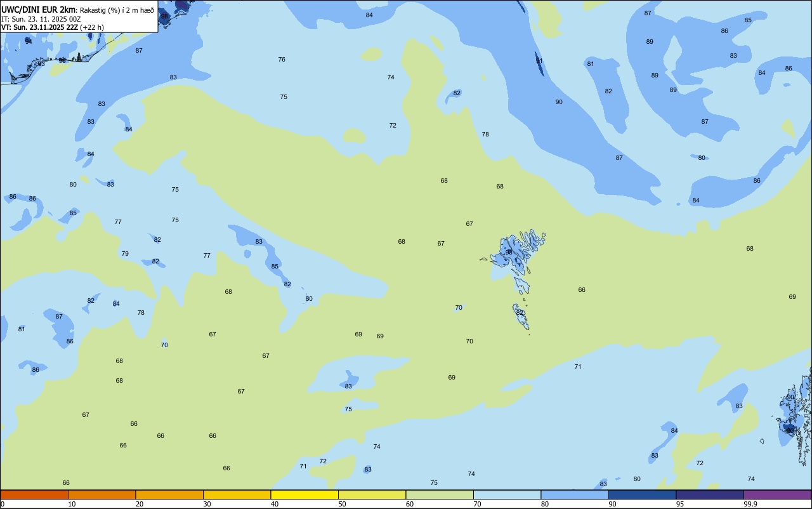The width and height of the screenshot is (812, 509).
Task: Click the 'UWC/DINI EUR 2km' map title
Action: (x=39, y=10)
